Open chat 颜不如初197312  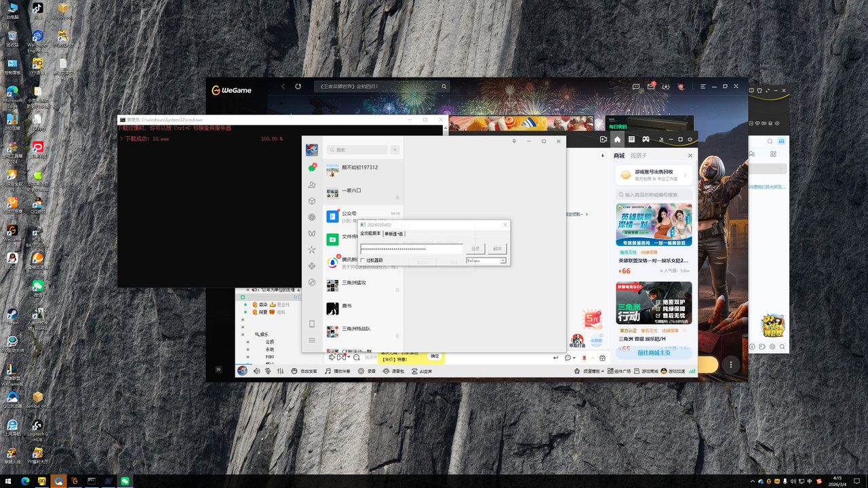(365, 170)
